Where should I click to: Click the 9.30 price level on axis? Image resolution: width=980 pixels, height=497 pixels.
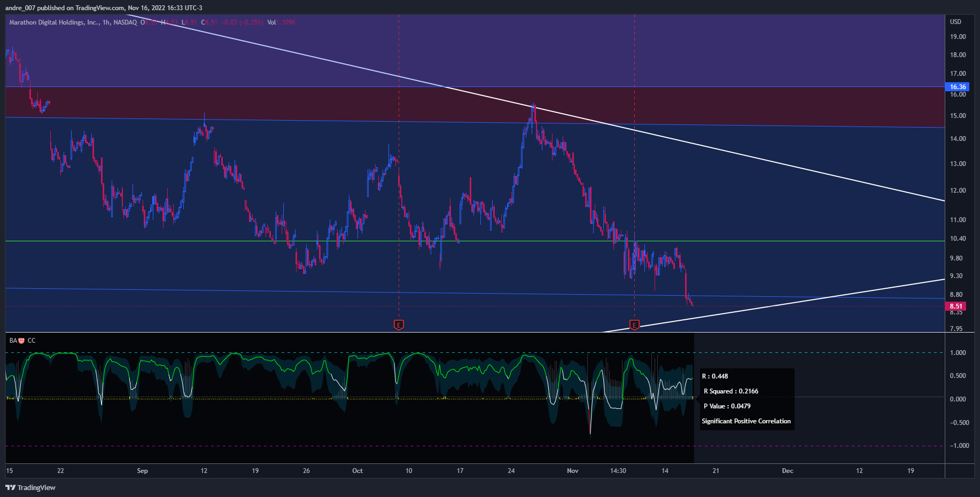point(956,276)
